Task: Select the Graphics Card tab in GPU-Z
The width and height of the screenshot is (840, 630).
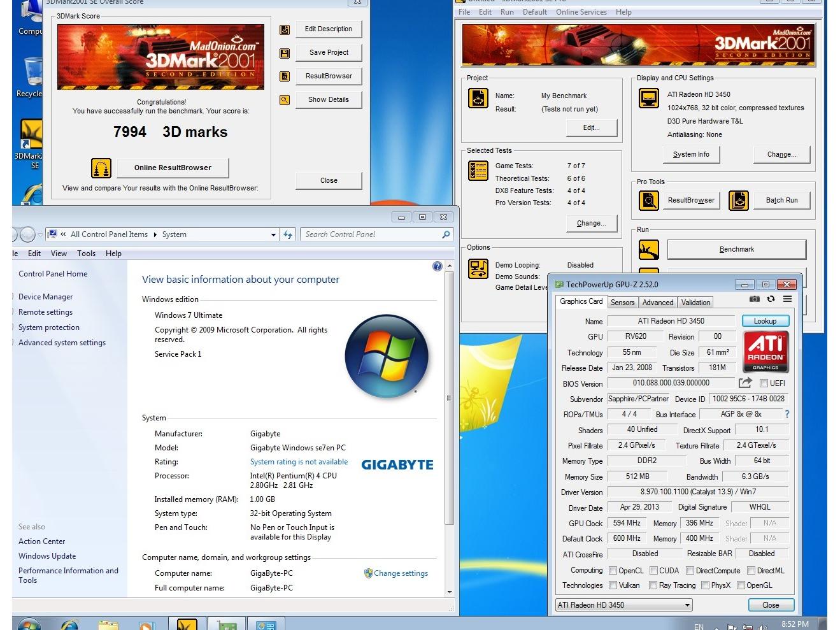Action: click(x=581, y=302)
